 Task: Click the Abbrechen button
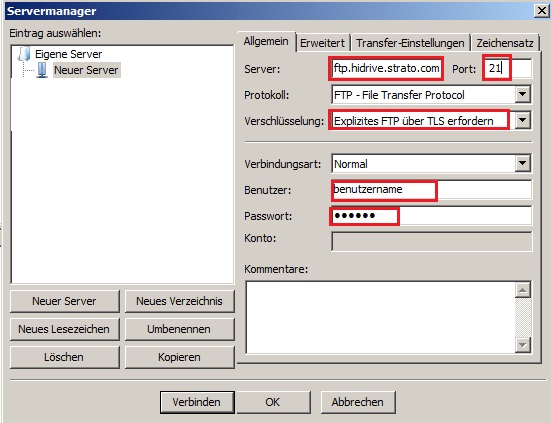(358, 402)
